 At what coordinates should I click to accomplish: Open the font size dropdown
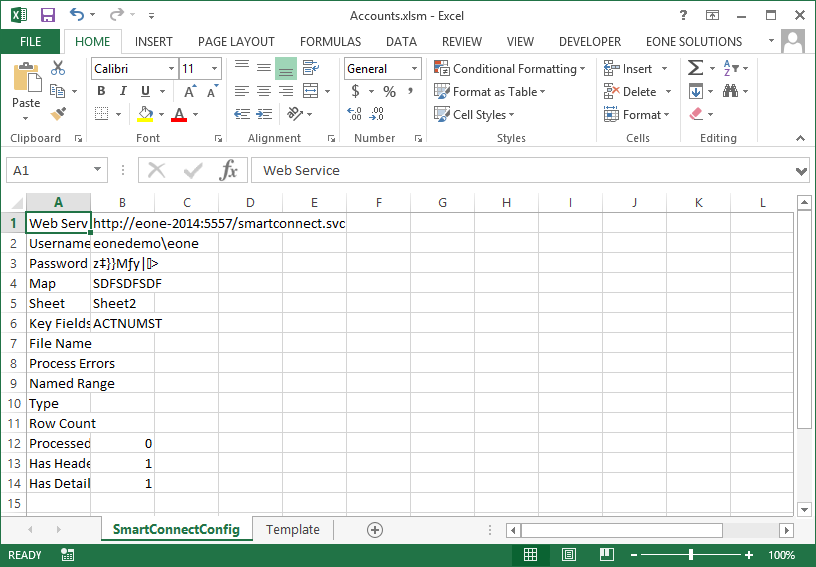point(214,69)
